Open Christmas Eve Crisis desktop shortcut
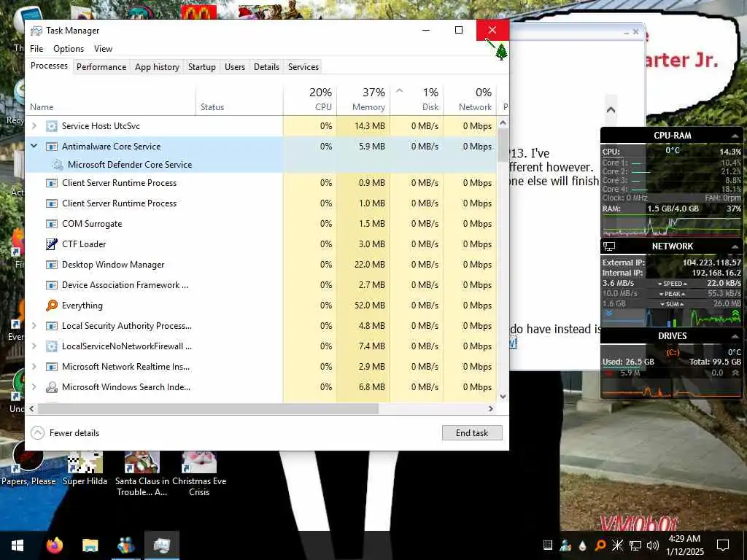747x560 pixels. pos(199,474)
